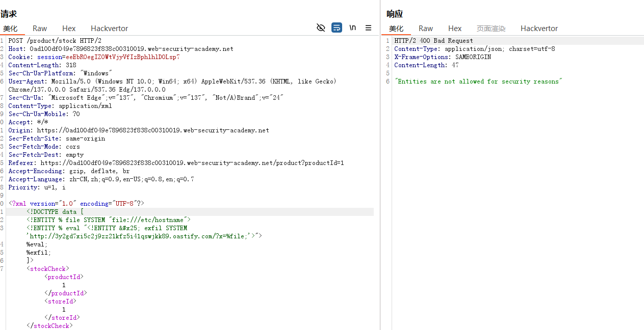Click the 请求 panel heading
The width and height of the screenshot is (644, 330).
[x=9, y=14]
